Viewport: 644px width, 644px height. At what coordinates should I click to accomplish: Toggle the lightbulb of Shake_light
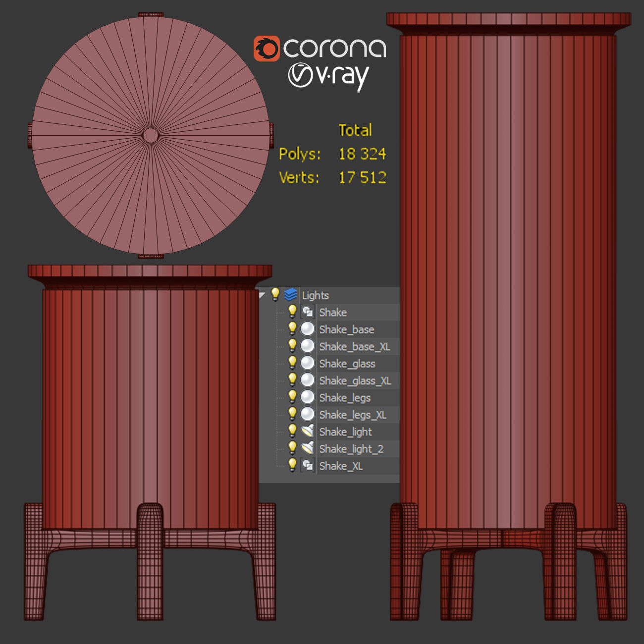[292, 431]
